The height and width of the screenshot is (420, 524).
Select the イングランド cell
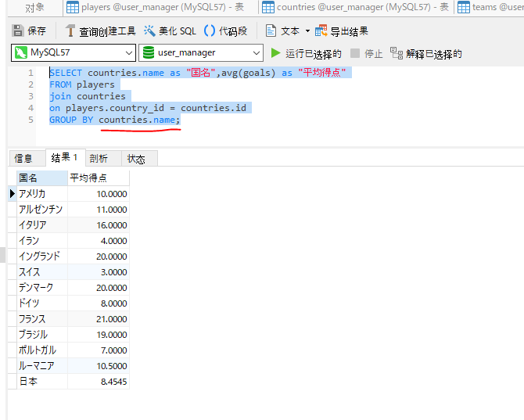(x=42, y=257)
